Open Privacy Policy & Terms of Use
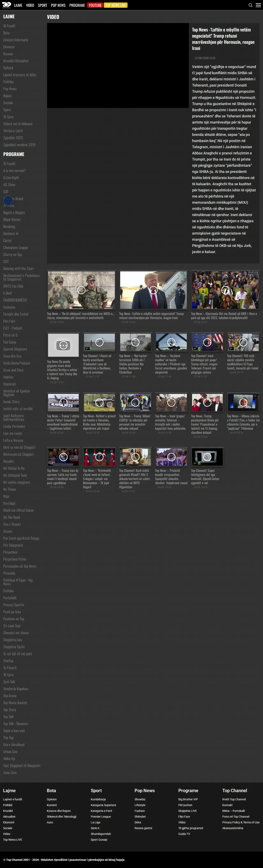Image resolution: width=263 pixels, height=868 pixels. (x=241, y=822)
